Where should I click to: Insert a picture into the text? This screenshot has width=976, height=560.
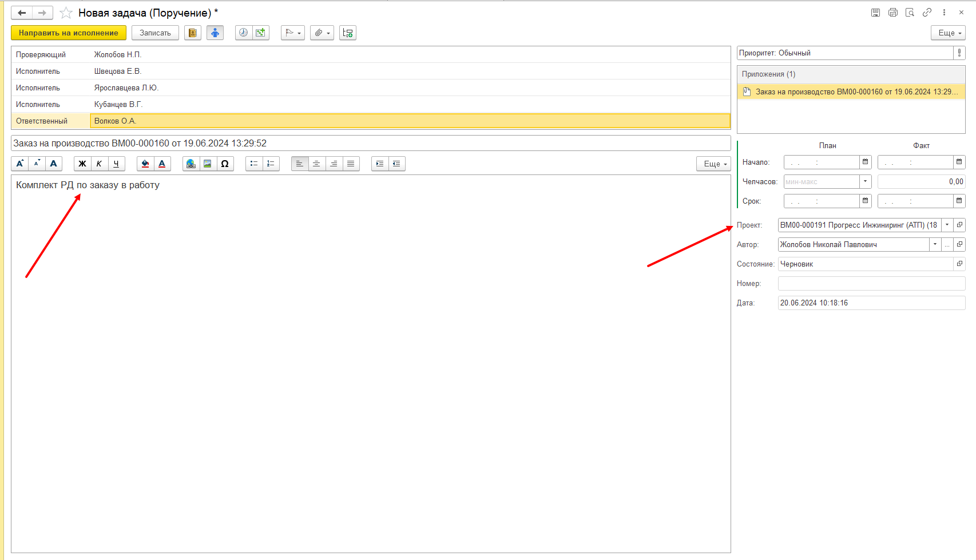pos(208,164)
